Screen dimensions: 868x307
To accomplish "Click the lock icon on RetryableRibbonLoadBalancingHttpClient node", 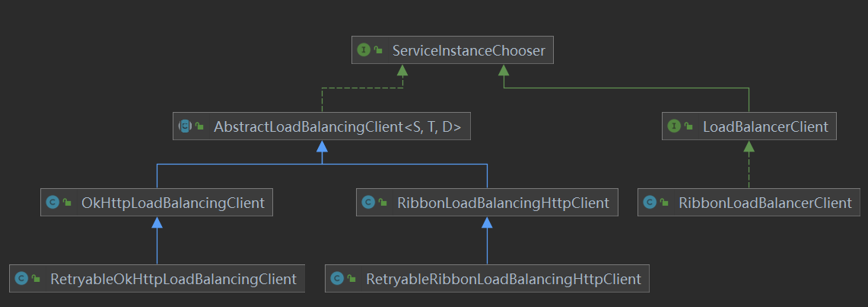I will (x=351, y=278).
